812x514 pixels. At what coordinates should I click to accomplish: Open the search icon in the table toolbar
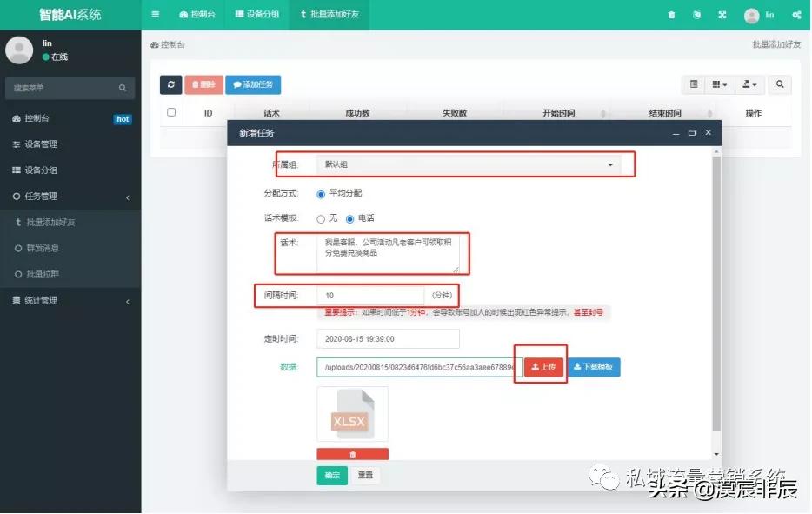click(x=780, y=83)
